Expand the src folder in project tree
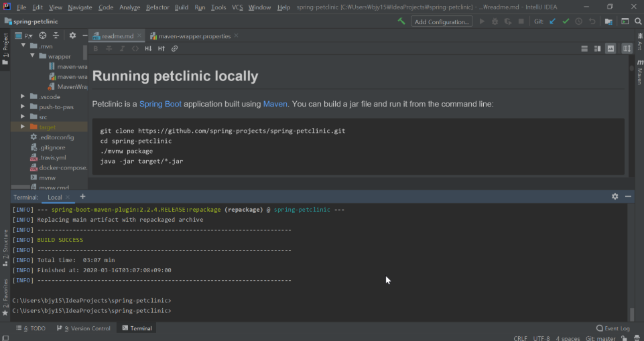 [x=23, y=117]
